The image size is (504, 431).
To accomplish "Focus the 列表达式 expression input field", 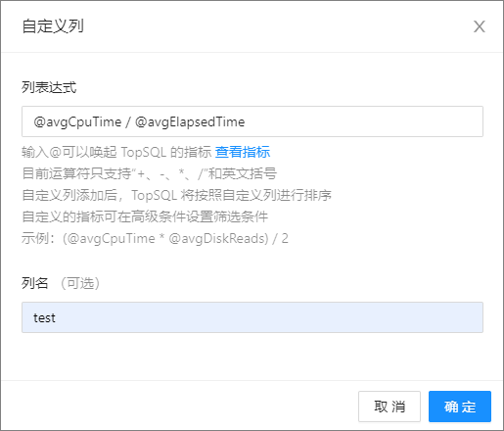I will pyautogui.click(x=252, y=121).
